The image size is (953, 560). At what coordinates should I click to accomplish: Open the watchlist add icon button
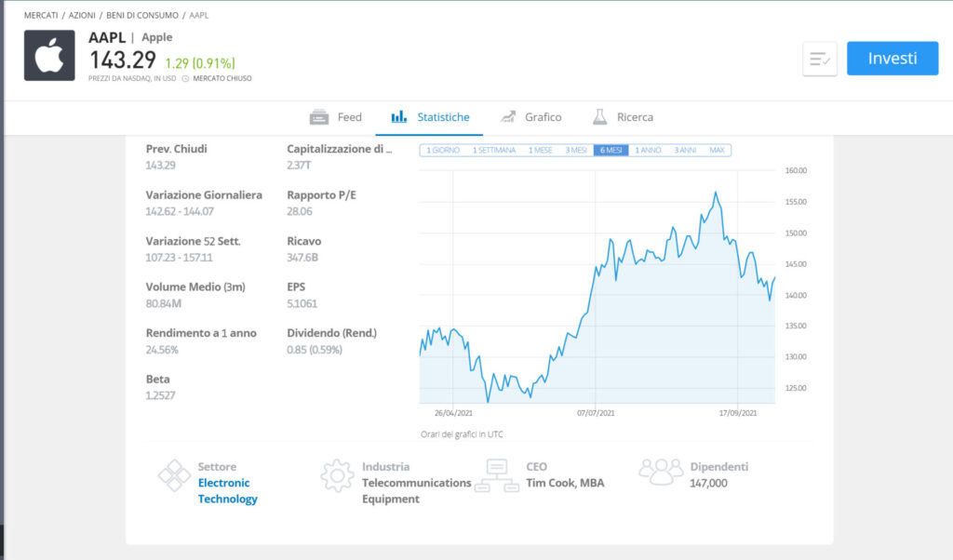819,59
